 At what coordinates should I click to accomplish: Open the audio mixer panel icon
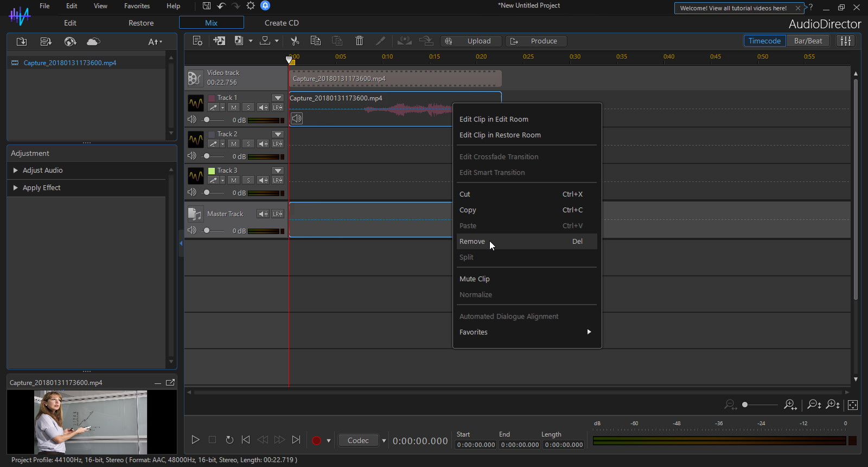[x=845, y=41]
